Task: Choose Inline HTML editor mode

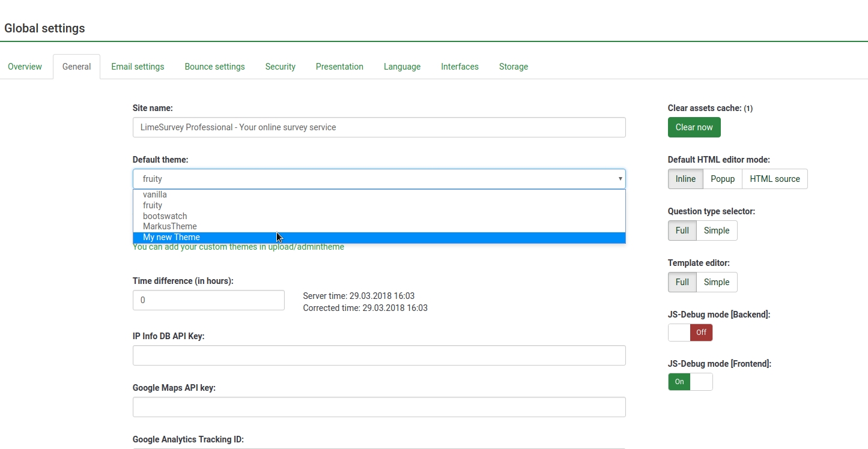Action: click(x=685, y=179)
